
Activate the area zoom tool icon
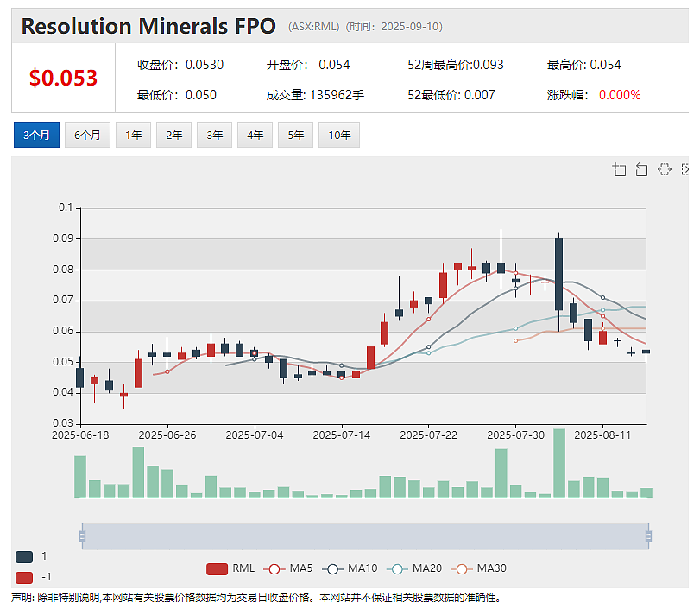619,170
